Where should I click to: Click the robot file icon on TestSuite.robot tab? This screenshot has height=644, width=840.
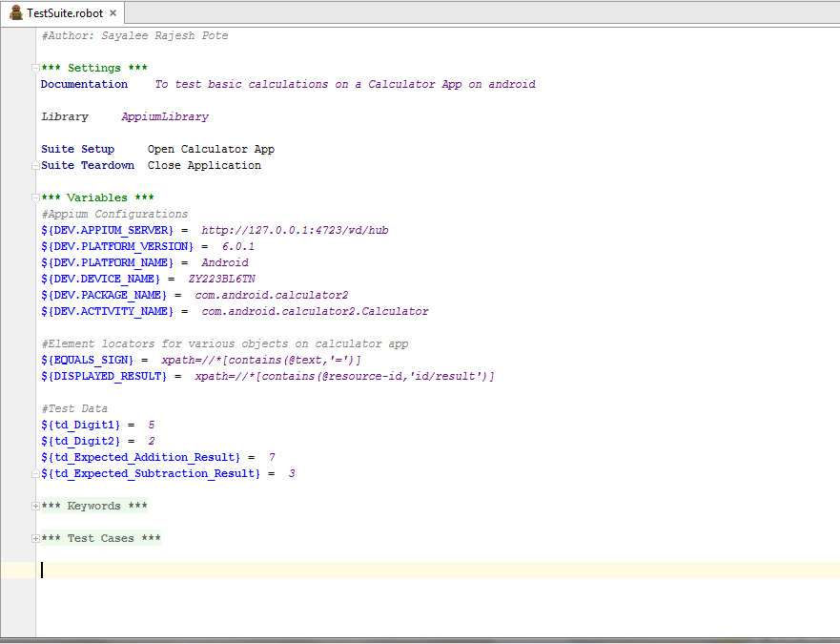coord(15,13)
